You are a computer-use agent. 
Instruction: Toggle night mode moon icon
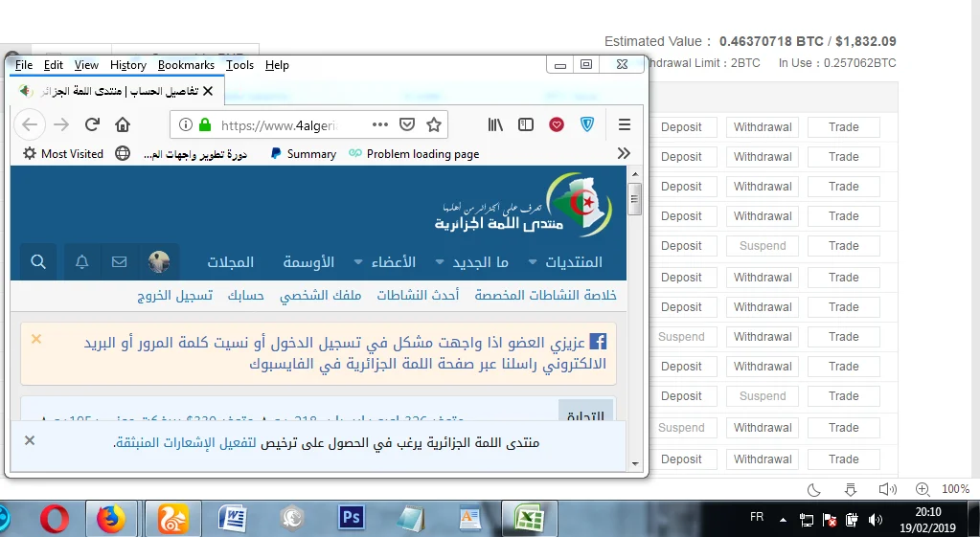[x=814, y=489]
